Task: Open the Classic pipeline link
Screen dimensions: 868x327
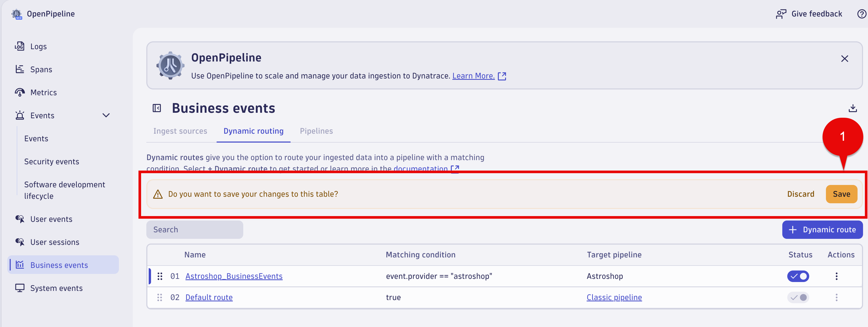Action: pos(614,297)
